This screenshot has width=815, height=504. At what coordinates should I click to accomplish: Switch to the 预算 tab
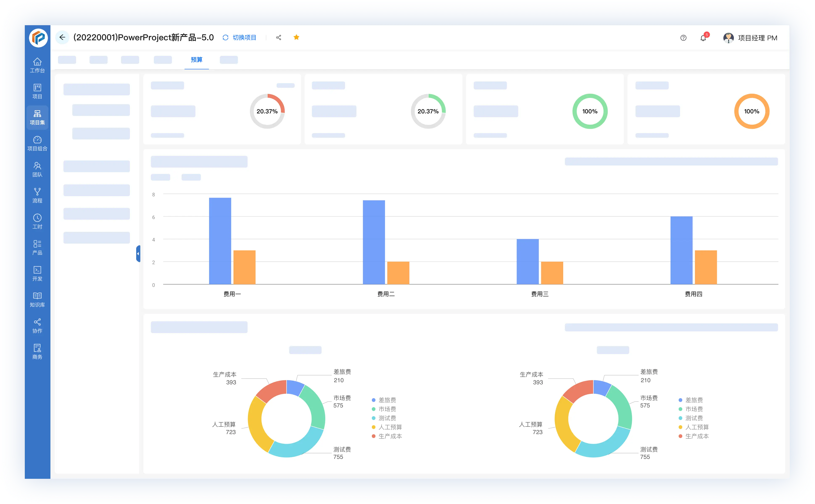(x=196, y=60)
